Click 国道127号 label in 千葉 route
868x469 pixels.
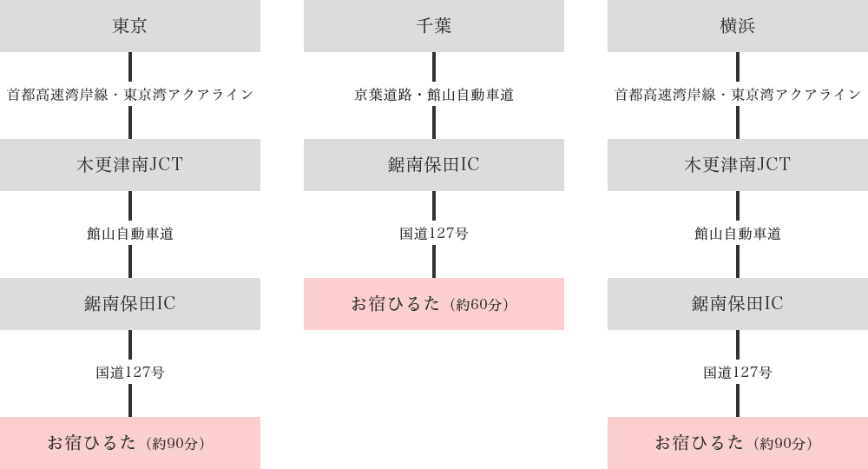[x=433, y=234]
